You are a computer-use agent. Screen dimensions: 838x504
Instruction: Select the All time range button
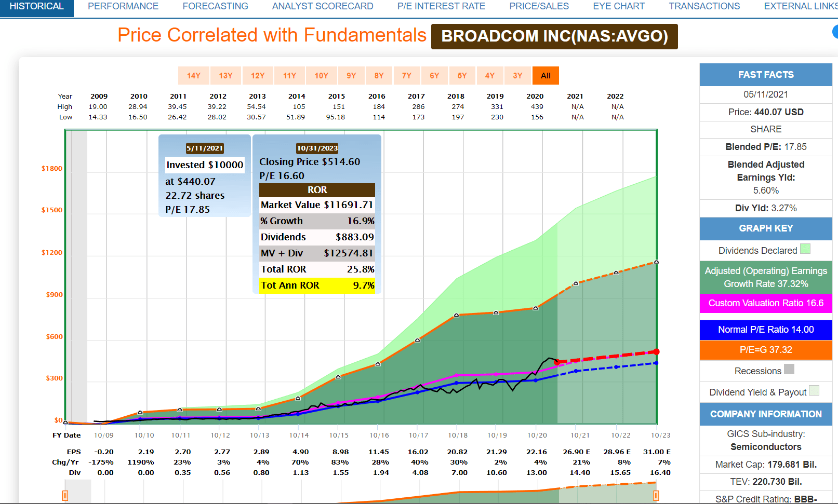pyautogui.click(x=546, y=76)
